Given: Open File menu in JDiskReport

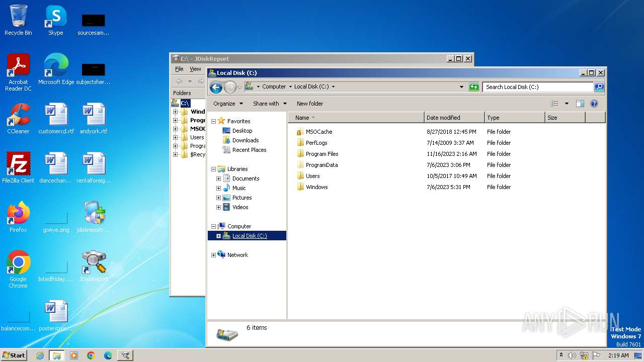Looking at the screenshot, I should click(179, 69).
